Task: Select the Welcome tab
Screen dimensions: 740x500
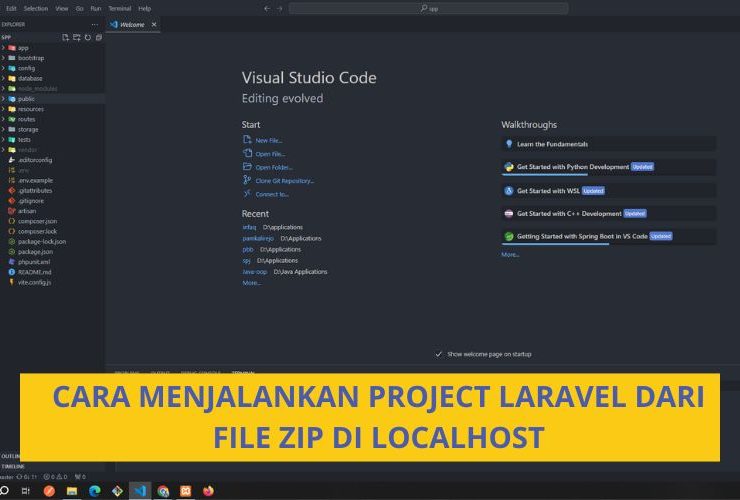Action: pos(133,25)
